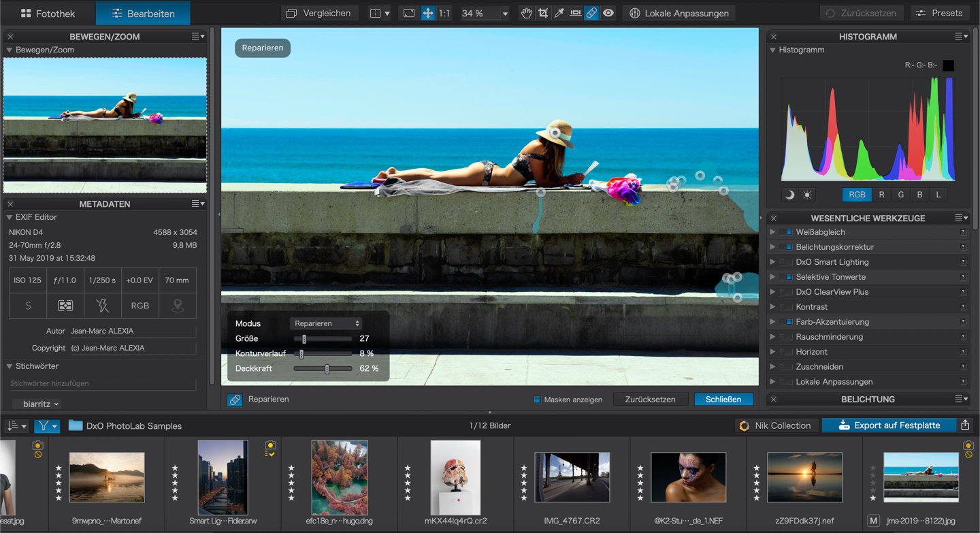Open help for Weißabgleich
980x533 pixels.
tap(963, 232)
